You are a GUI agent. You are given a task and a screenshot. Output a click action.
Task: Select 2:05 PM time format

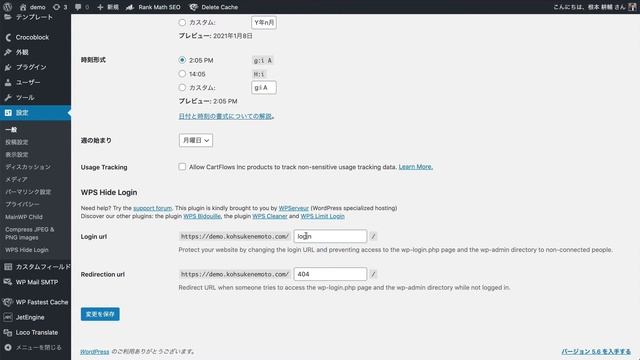182,60
